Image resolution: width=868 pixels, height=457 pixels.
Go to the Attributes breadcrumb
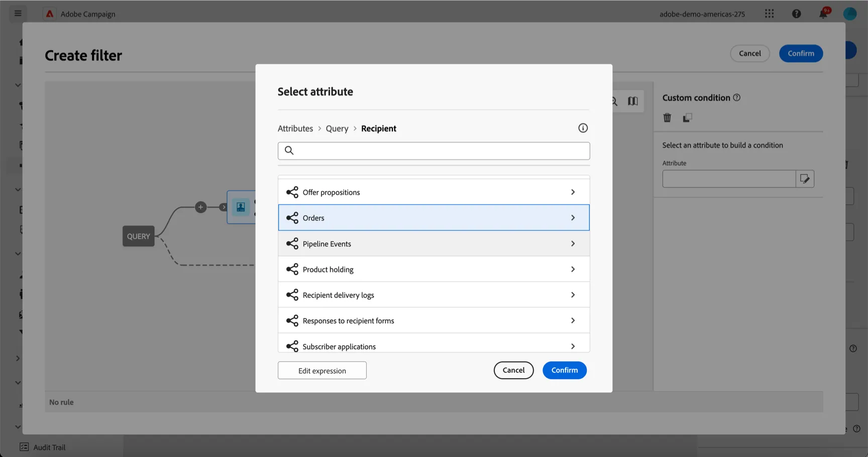tap(295, 128)
